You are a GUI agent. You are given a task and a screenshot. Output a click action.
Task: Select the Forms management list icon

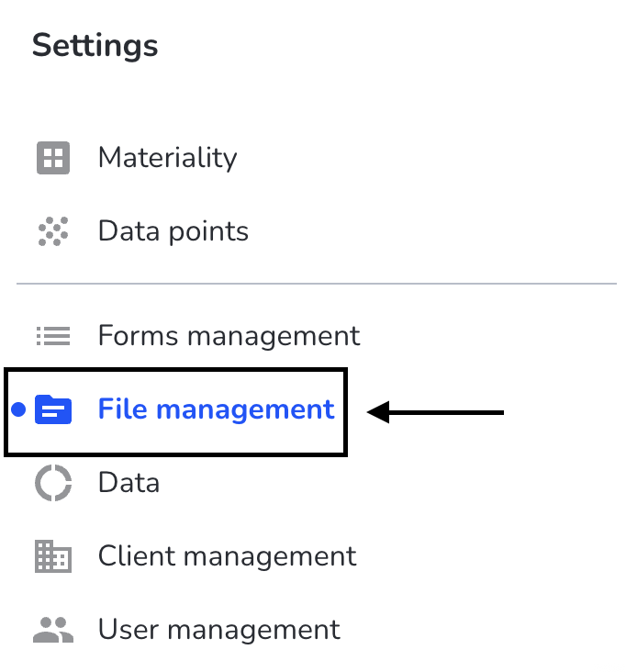click(x=53, y=336)
